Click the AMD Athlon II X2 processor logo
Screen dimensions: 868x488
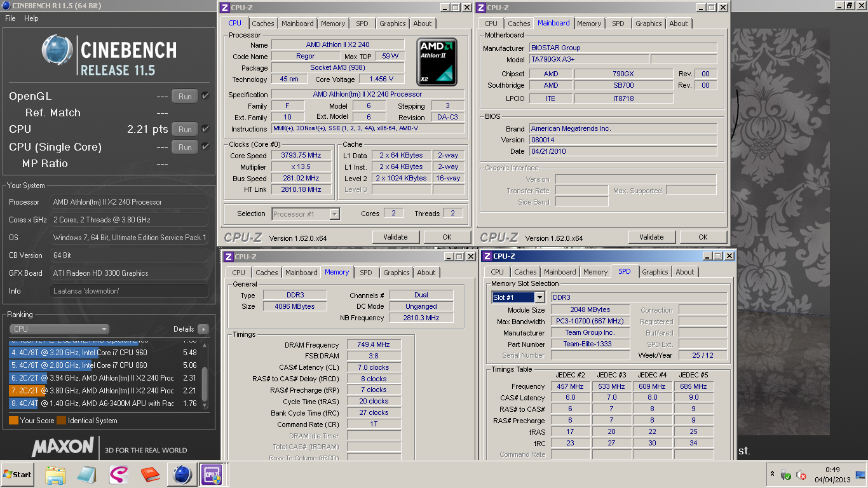point(437,62)
